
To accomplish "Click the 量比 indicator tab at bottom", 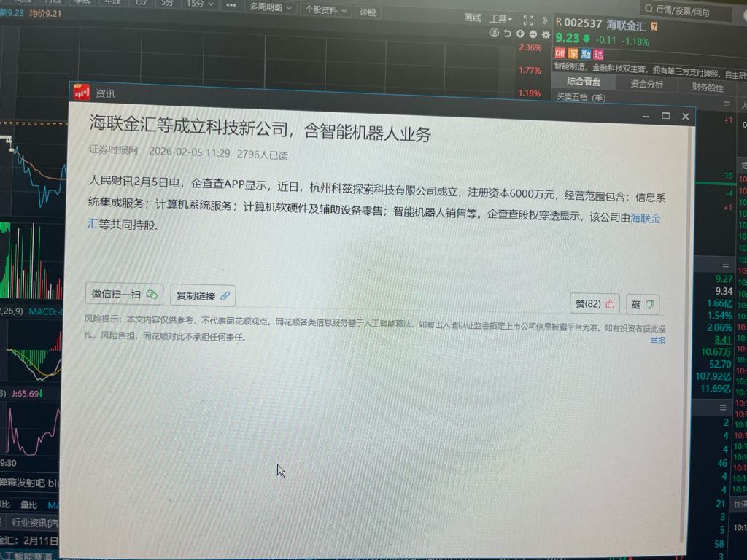I will coord(28,505).
